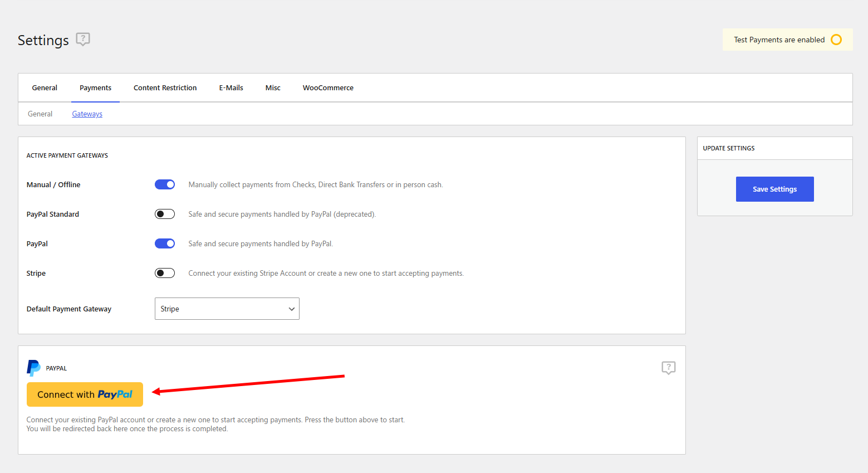Viewport: 868px width, 473px height.
Task: Click the Test Payments are enabled banner
Action: 787,40
